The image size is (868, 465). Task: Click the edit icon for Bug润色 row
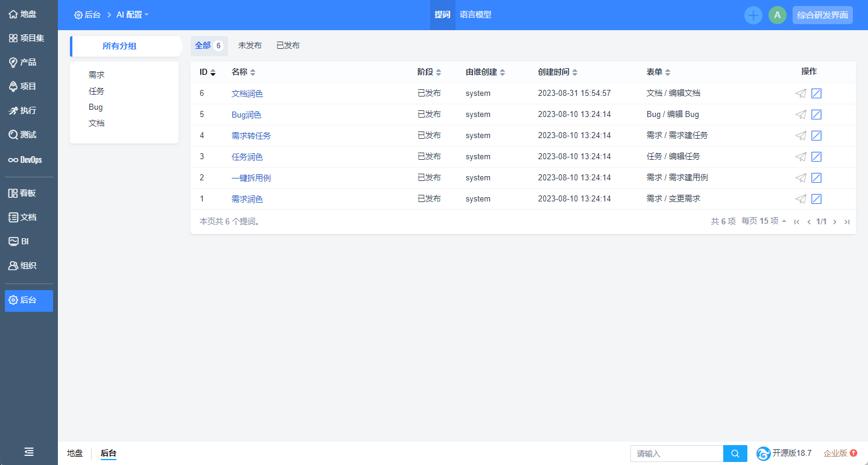click(816, 115)
